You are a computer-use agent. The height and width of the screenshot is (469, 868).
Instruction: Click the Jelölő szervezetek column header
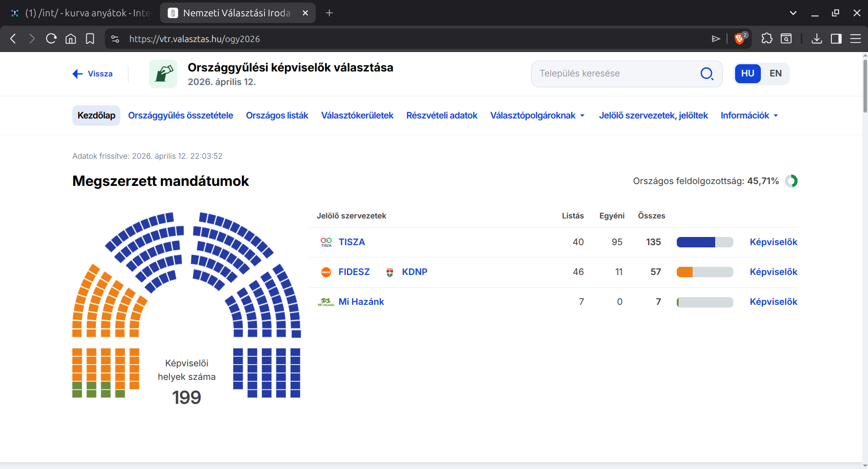tap(351, 216)
